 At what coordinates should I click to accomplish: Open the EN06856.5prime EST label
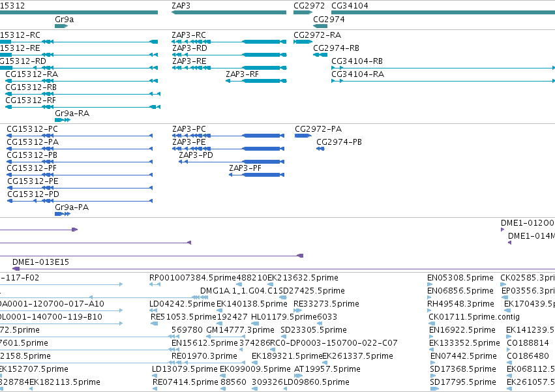pyautogui.click(x=460, y=291)
